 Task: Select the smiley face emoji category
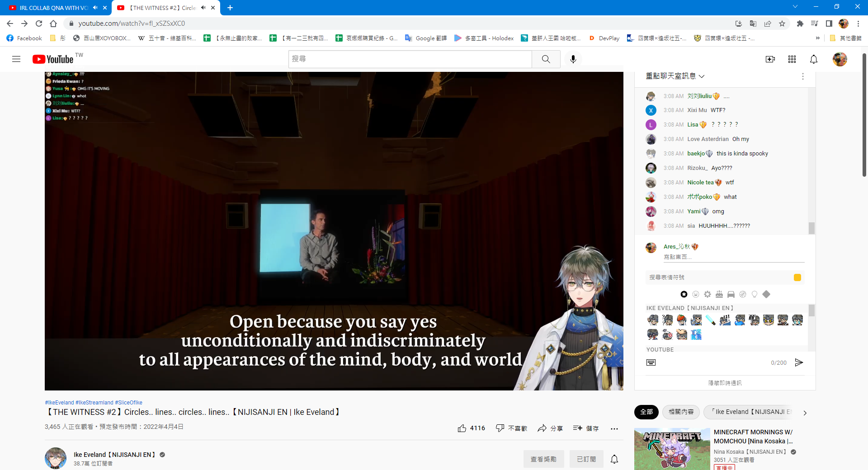696,294
